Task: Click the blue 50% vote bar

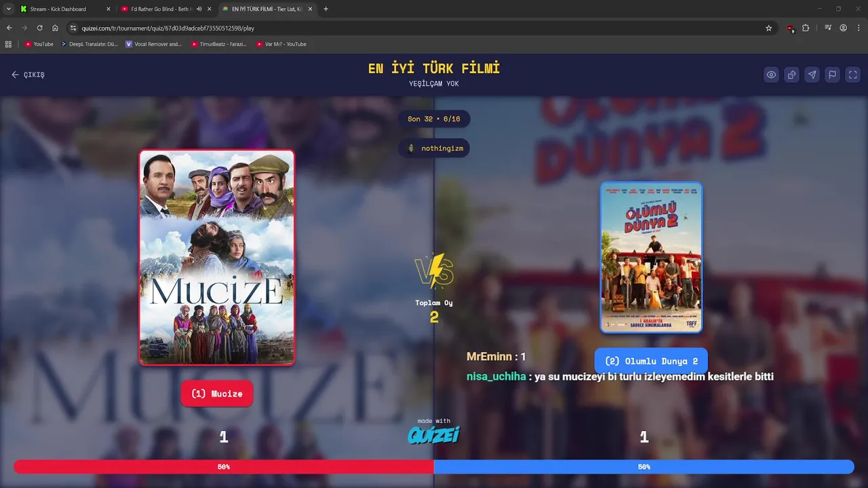Action: [644, 467]
